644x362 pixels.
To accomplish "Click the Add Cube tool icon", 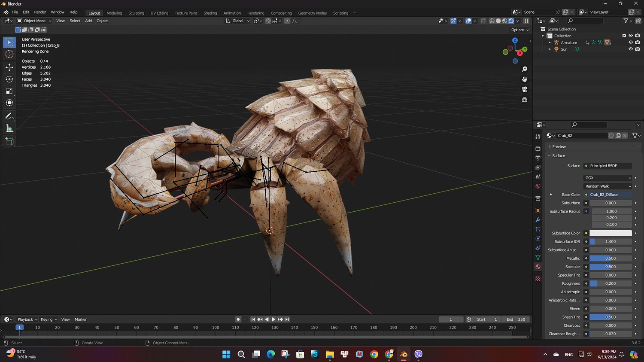I will pos(9,141).
